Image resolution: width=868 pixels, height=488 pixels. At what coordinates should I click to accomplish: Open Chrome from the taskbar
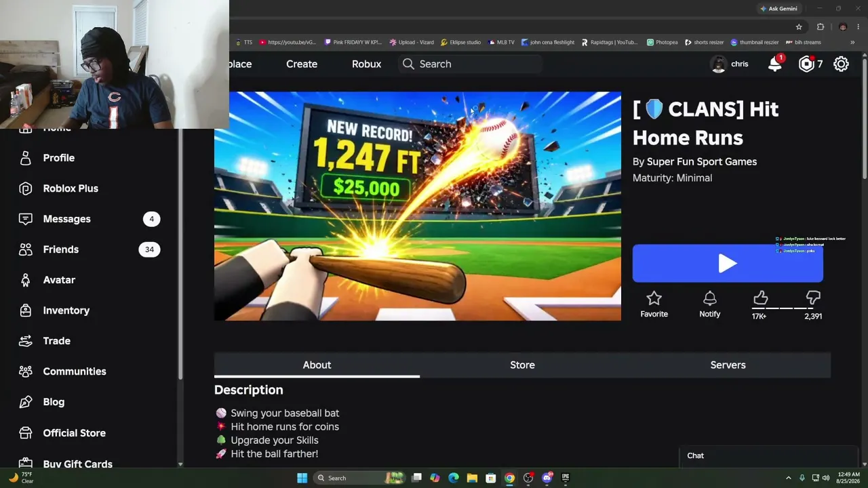point(509,478)
